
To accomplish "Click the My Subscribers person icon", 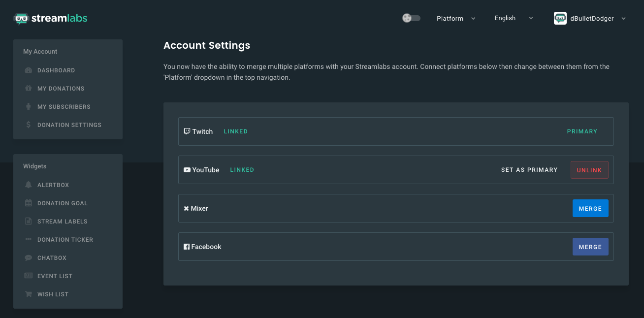I will point(28,107).
